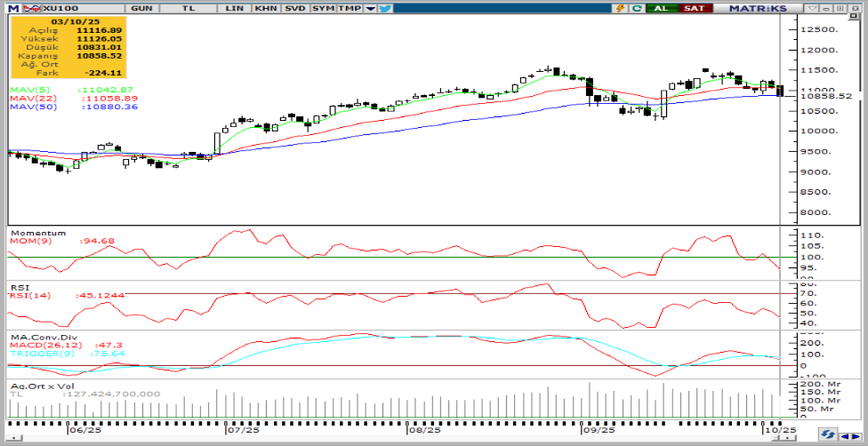The width and height of the screenshot is (868, 446).
Task: Toggle the KHN option
Action: pos(265,8)
